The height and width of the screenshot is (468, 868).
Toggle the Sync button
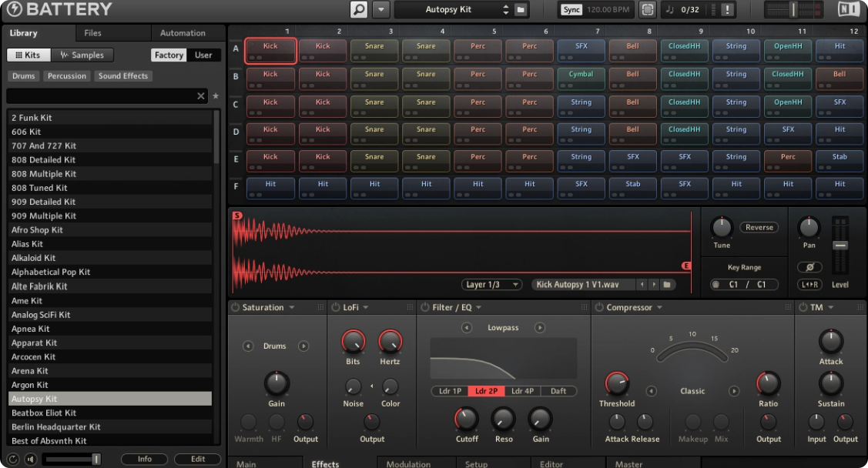pyautogui.click(x=571, y=9)
